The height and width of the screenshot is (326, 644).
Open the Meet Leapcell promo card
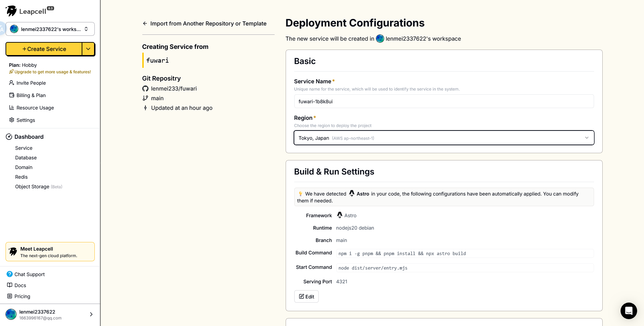[50, 252]
